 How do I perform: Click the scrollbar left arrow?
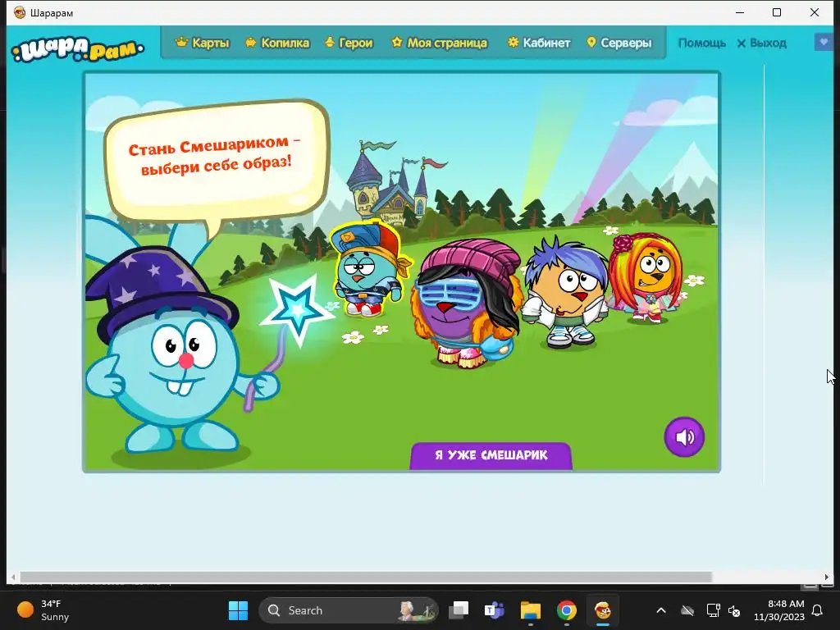(x=13, y=577)
